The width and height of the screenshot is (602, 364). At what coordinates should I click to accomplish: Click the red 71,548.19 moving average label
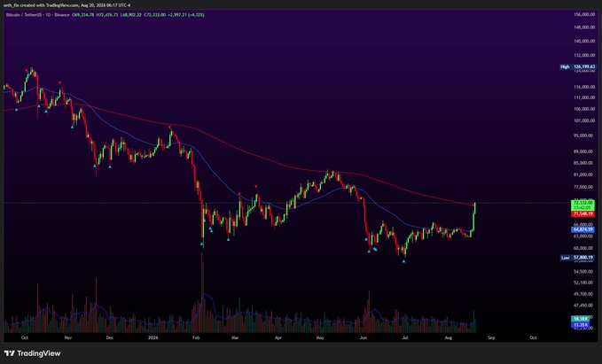tap(582, 213)
